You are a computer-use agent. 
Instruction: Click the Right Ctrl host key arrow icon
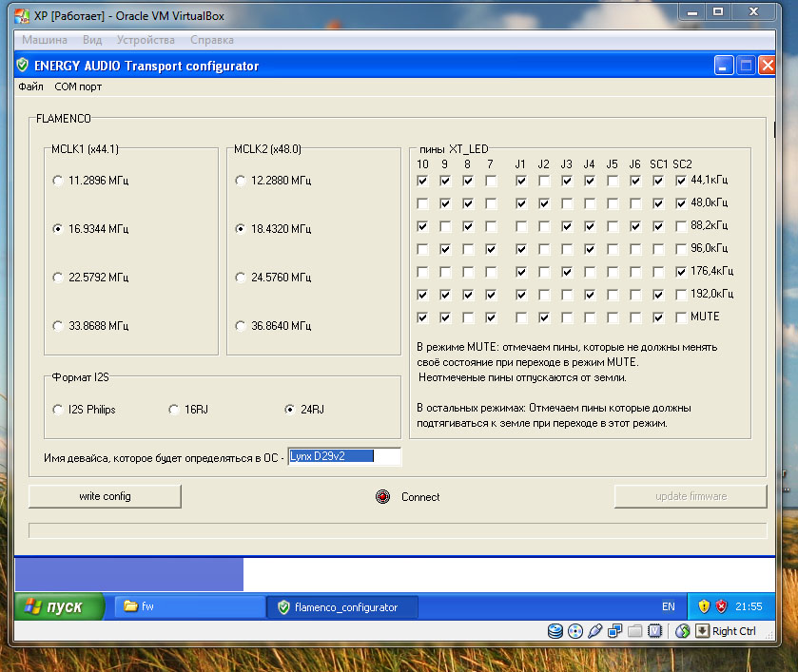pyautogui.click(x=702, y=631)
